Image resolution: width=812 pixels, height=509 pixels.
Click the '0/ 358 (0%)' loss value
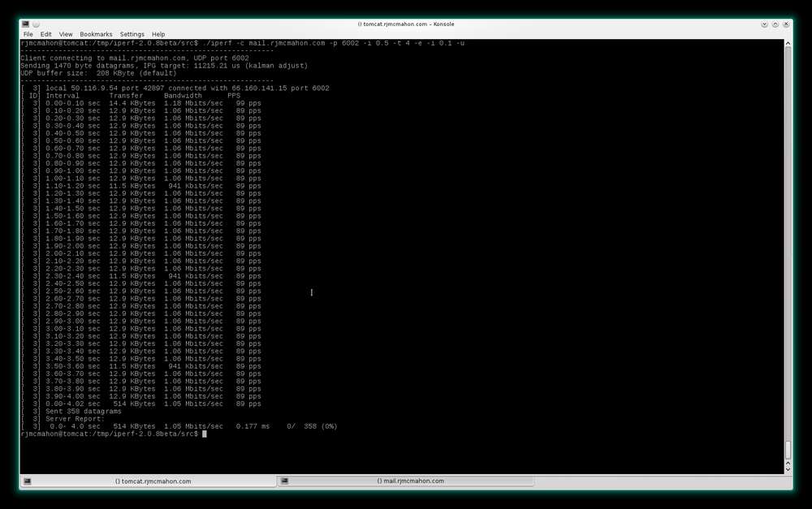[x=312, y=426]
